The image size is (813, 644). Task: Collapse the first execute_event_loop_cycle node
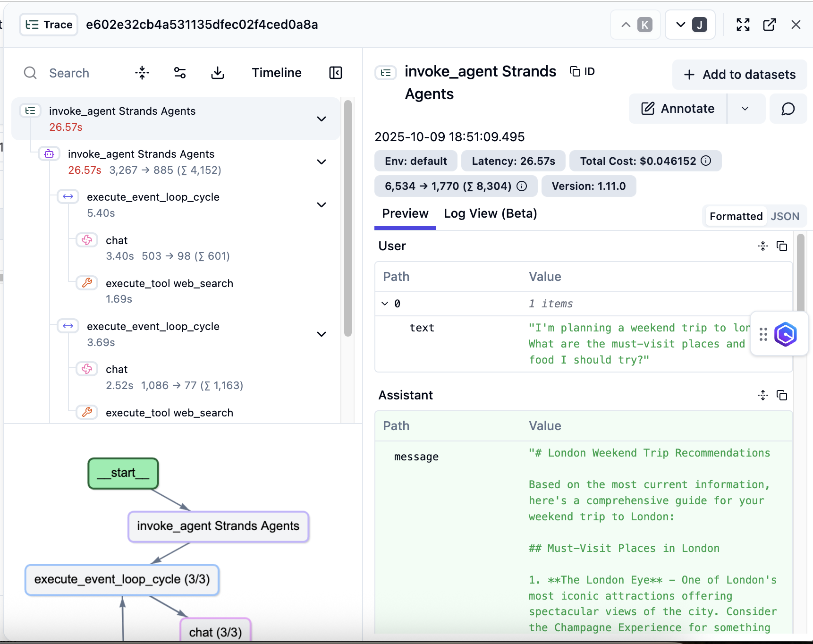click(x=322, y=205)
